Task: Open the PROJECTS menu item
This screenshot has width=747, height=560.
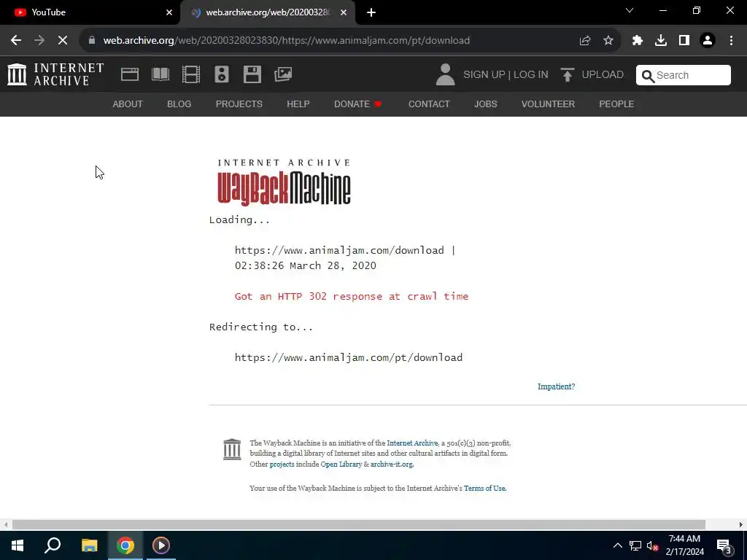Action: (x=239, y=104)
